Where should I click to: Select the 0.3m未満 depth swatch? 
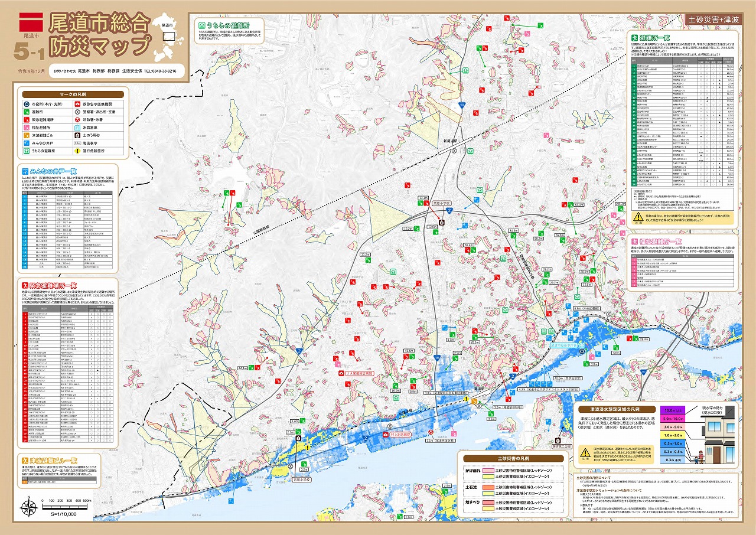coord(673,460)
